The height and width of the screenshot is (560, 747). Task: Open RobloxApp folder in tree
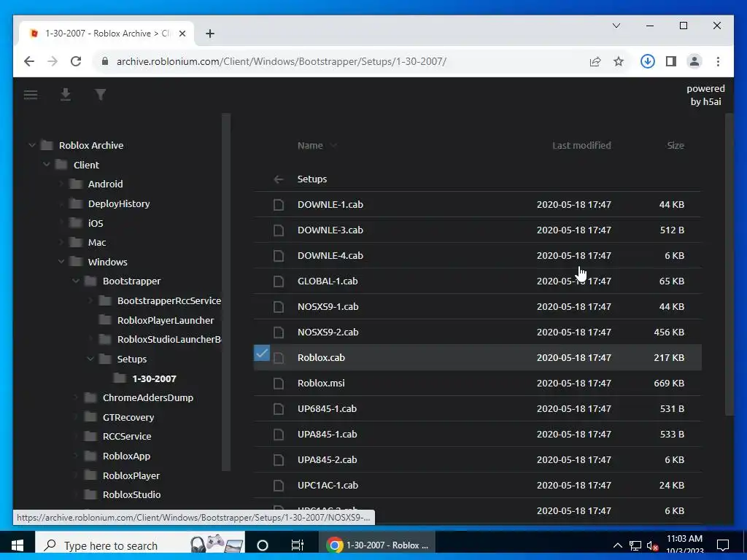click(x=126, y=456)
